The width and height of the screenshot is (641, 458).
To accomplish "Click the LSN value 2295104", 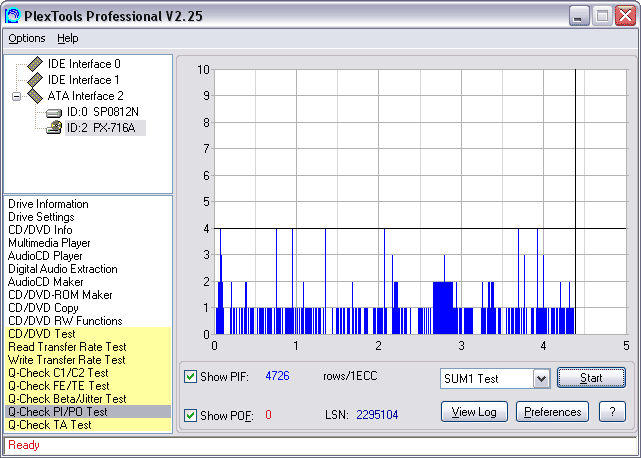I will (377, 415).
